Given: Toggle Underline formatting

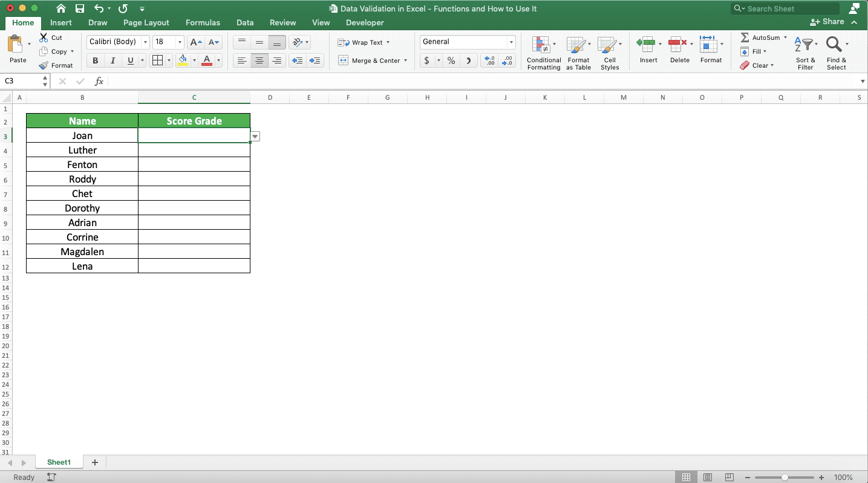Looking at the screenshot, I should tap(130, 60).
